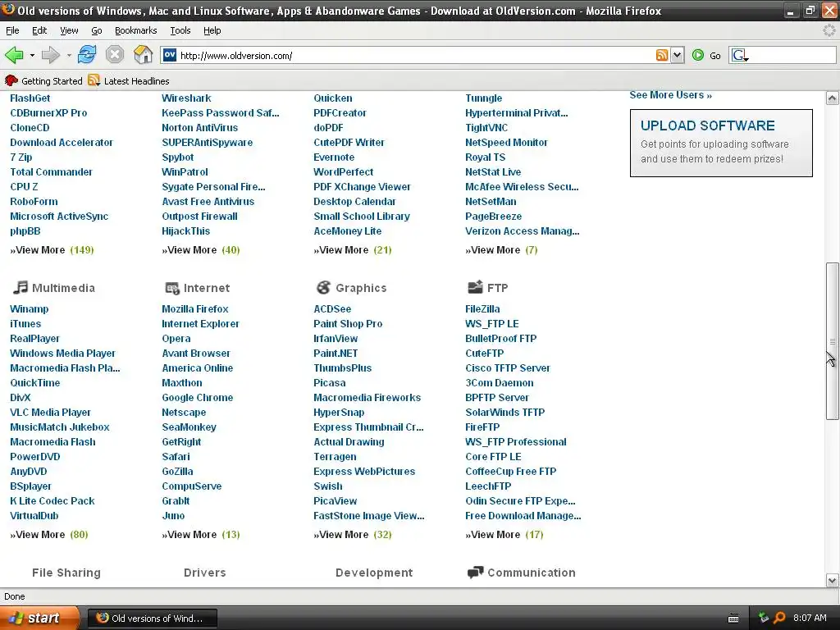The height and width of the screenshot is (630, 840).
Task: Click the green Back arrow button
Action: click(15, 55)
